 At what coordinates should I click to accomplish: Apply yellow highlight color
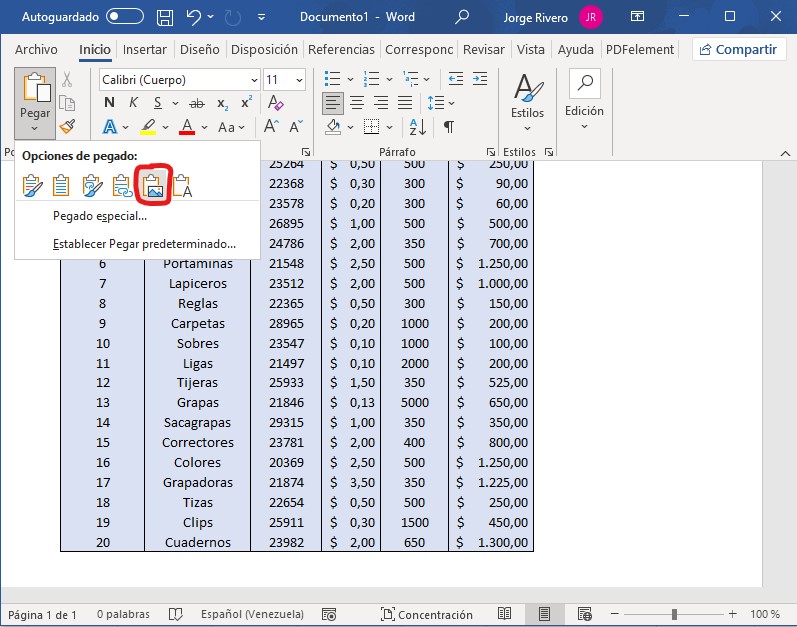(x=148, y=127)
